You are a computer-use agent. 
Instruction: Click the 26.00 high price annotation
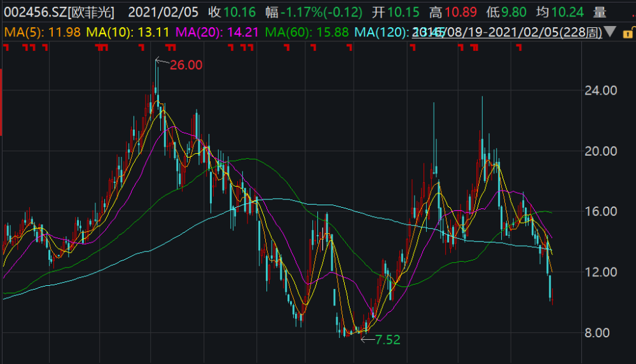click(186, 65)
